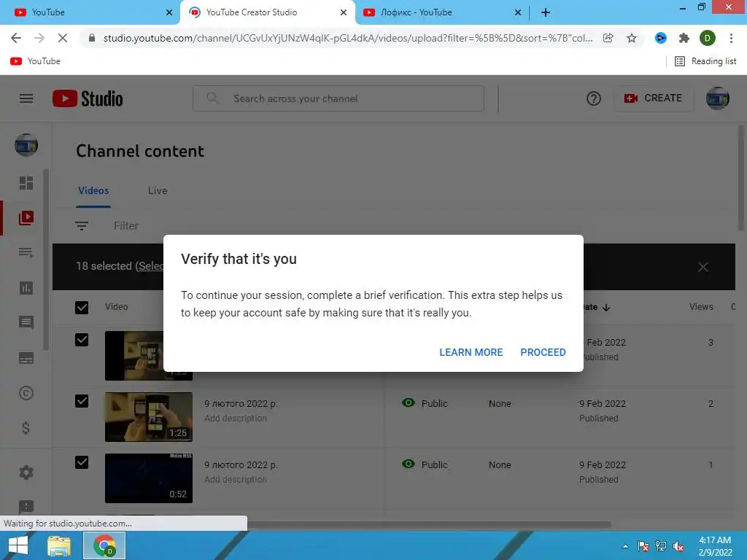Viewport: 747px width, 560px height.
Task: Open File Explorer from the taskbar
Action: click(x=59, y=545)
